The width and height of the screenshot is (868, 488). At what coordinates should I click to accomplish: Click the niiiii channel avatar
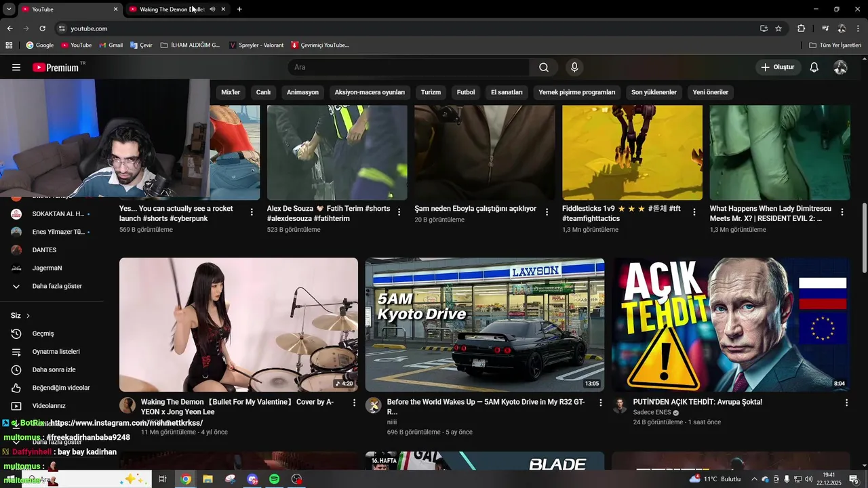[x=374, y=405]
